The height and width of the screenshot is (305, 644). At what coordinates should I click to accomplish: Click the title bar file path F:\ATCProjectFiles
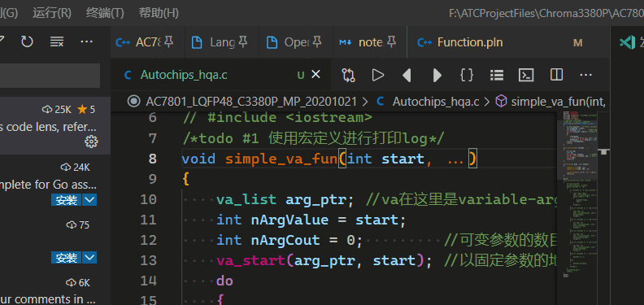(x=546, y=13)
